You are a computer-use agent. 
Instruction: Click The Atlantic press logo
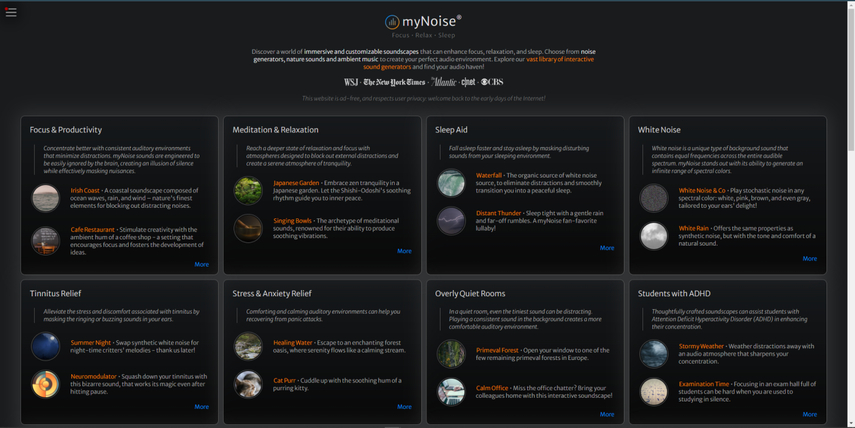point(443,82)
